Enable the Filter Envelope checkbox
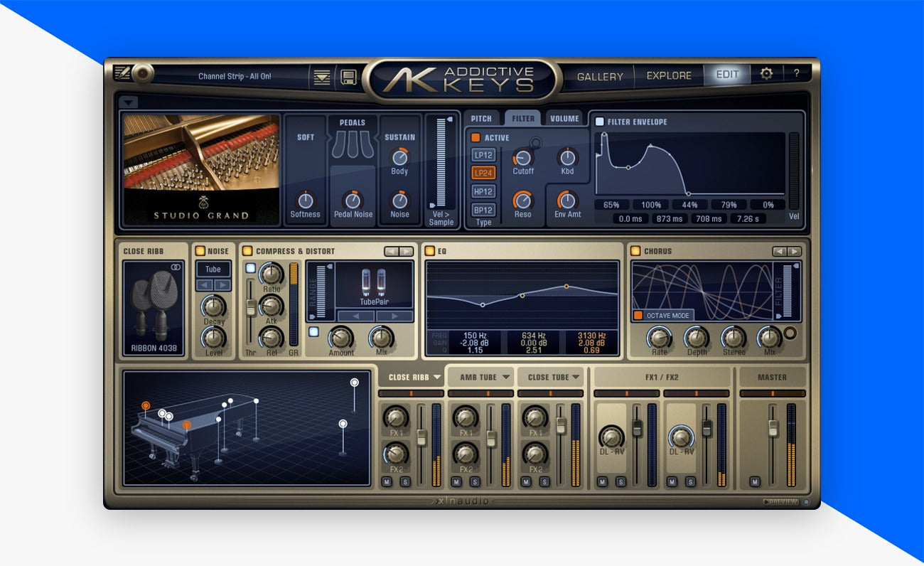This screenshot has width=924, height=566. tap(600, 122)
